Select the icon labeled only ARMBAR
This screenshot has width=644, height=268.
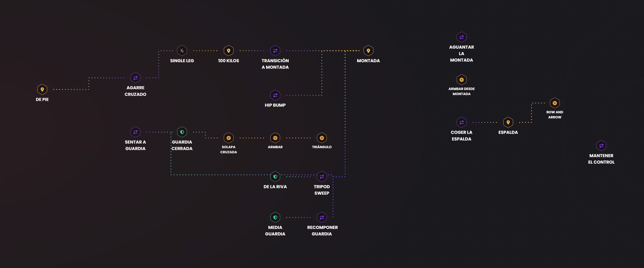point(275,138)
